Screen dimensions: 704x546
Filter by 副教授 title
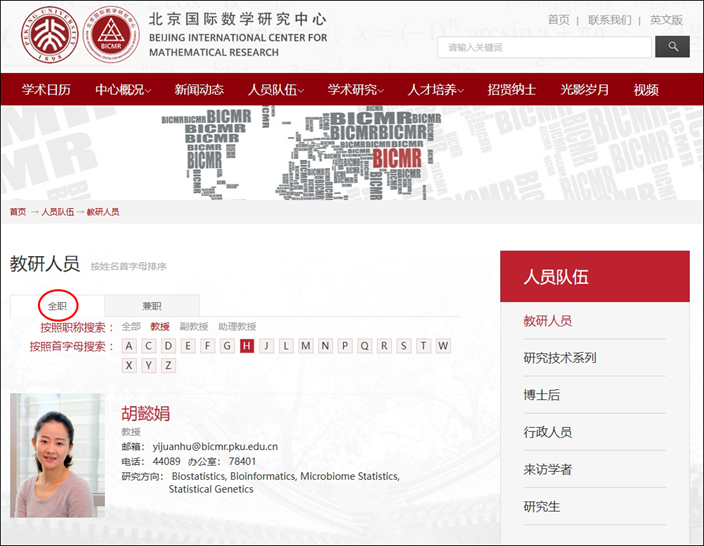(x=194, y=326)
